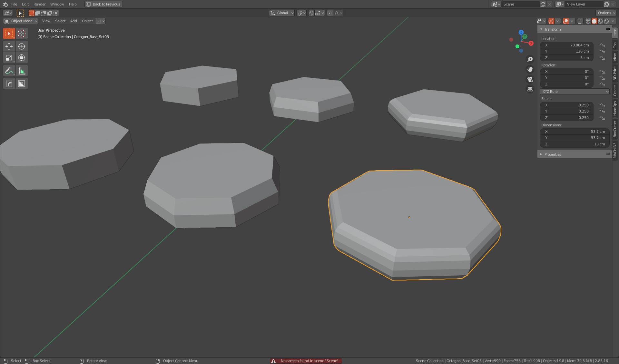Image resolution: width=619 pixels, height=364 pixels.
Task: Open the XYZ Euler rotation order dropdown
Action: (x=575, y=92)
